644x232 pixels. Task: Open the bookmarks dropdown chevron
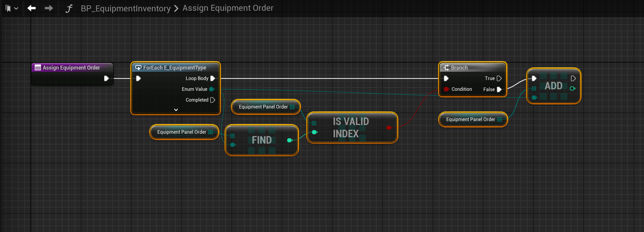tap(16, 8)
